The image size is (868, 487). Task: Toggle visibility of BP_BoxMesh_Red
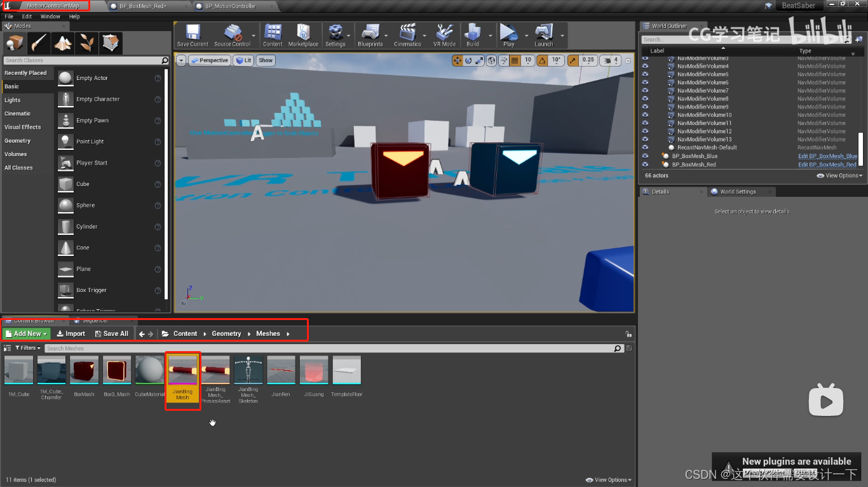645,164
